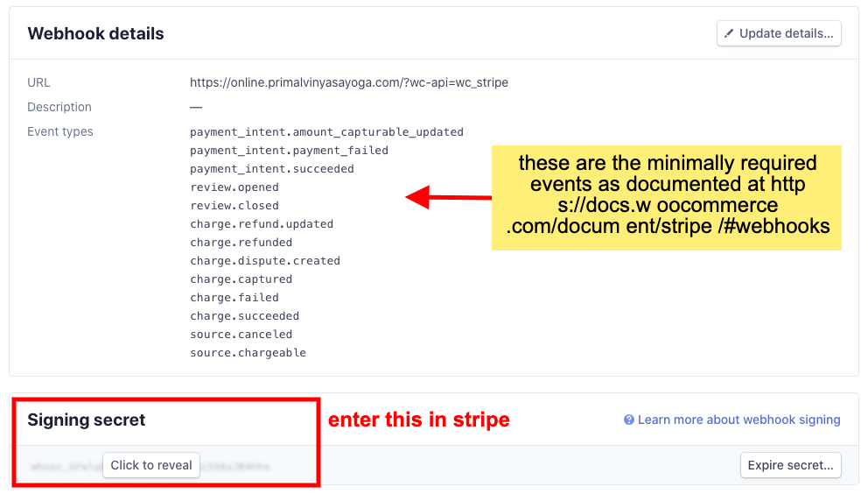Click the payment_intent.payment_failed event
868x494 pixels.
289,151
